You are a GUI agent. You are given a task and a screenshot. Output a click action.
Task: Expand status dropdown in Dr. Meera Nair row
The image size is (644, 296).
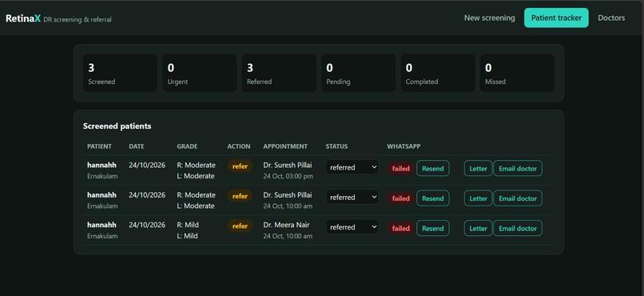tap(352, 227)
